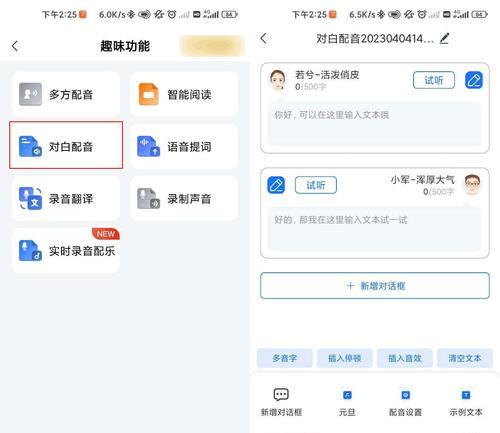The height and width of the screenshot is (433, 500).
Task: Select the 多音字 option chip
Action: pyautogui.click(x=284, y=358)
